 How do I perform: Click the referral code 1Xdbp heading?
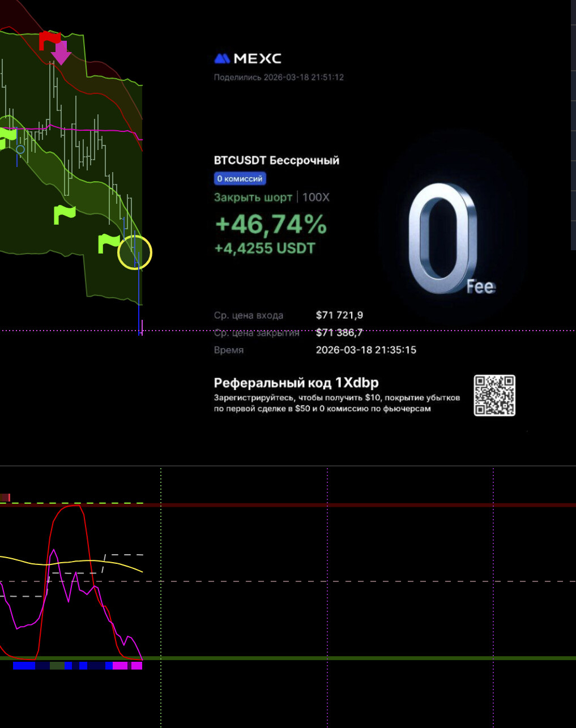[x=296, y=383]
